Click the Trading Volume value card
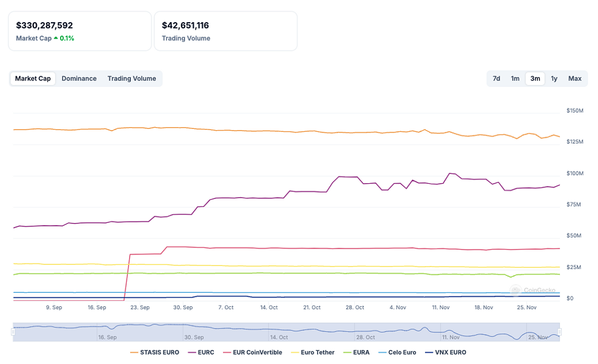This screenshot has width=598, height=364. tap(225, 31)
